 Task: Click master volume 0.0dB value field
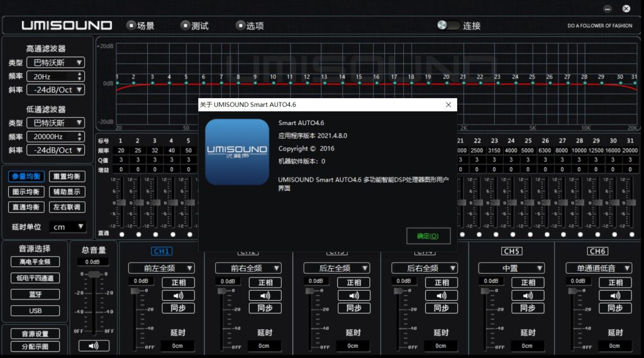pyautogui.click(x=92, y=262)
